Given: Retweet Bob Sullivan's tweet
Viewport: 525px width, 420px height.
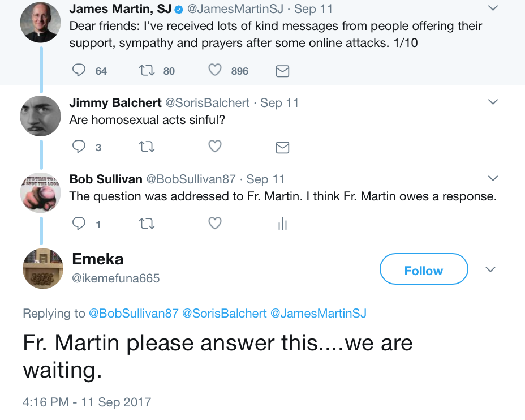Looking at the screenshot, I should (x=147, y=224).
